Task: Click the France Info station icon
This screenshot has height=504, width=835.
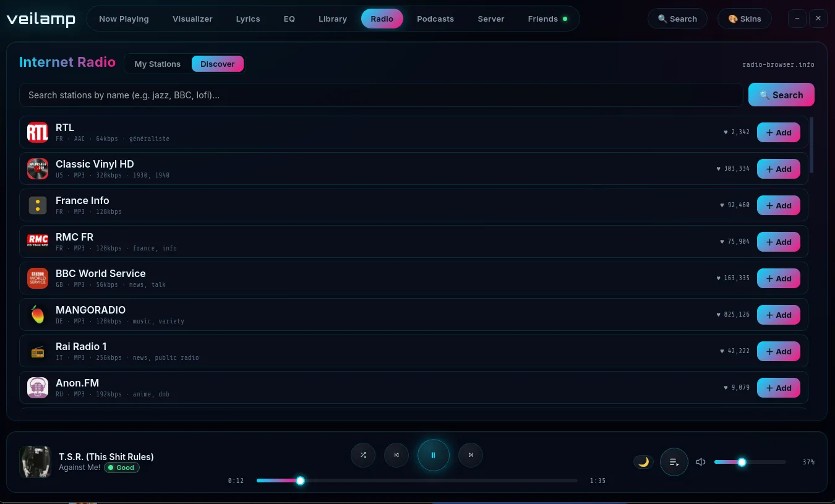Action: pos(38,205)
